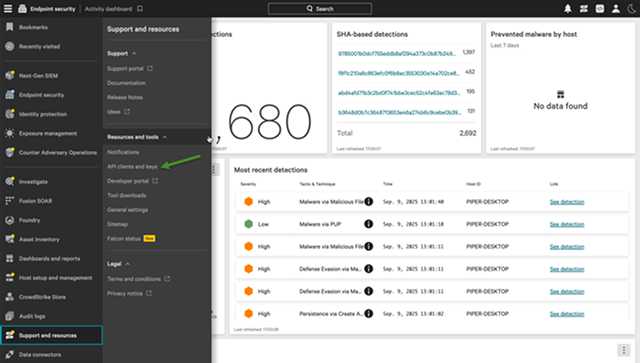Click the Exposure management icon
Screen dimensions: 640x363
[x=9, y=133]
